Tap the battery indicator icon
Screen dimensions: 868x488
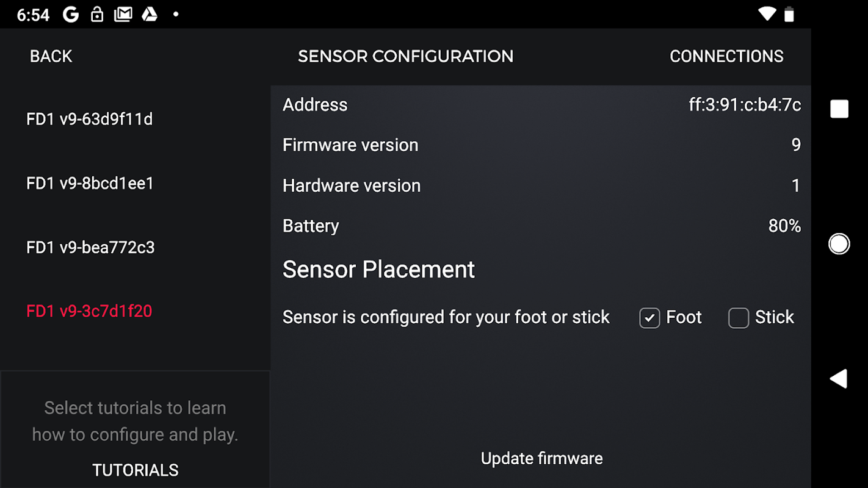789,14
